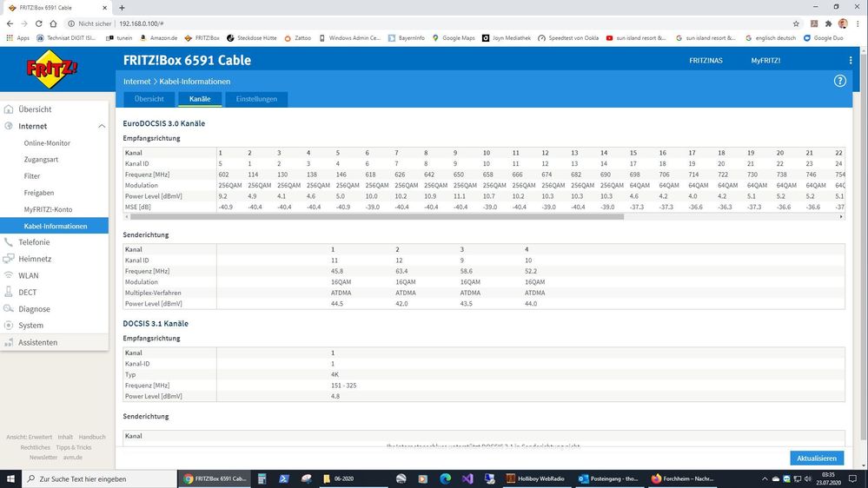
Task: Open the Handbuch footer link
Action: [92, 437]
